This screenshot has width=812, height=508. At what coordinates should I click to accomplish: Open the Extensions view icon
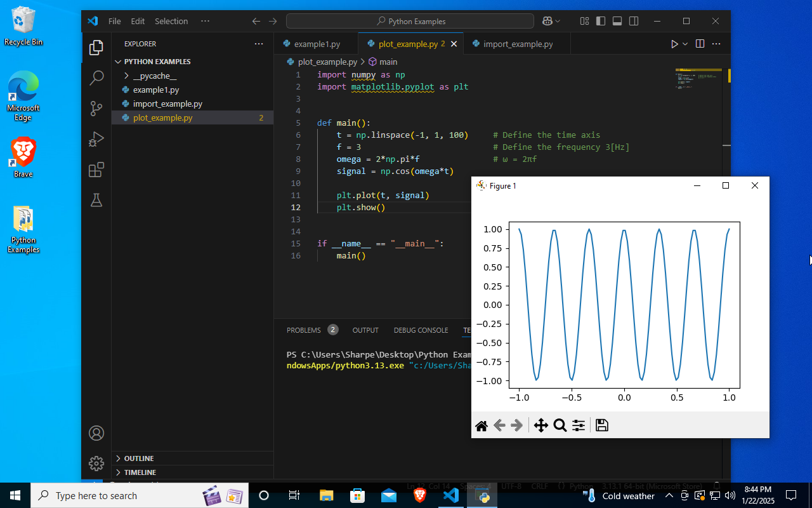click(96, 170)
